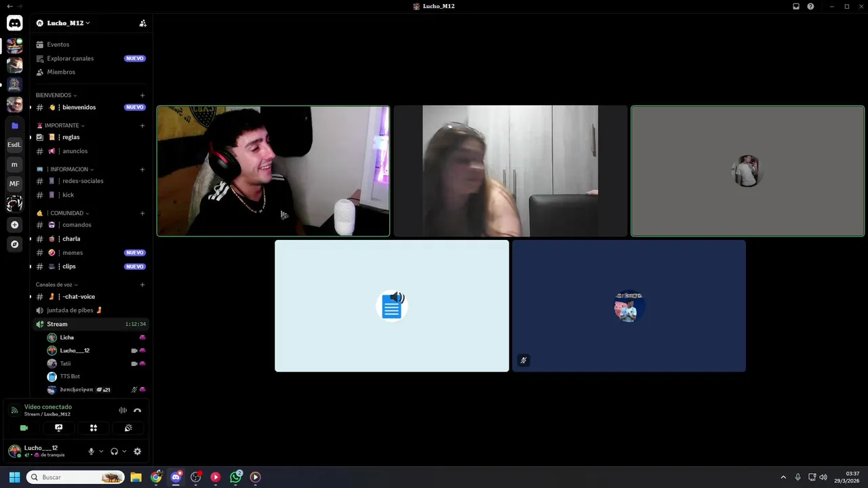Open the EsdL server
The height and width of the screenshot is (488, 868).
coord(14,144)
